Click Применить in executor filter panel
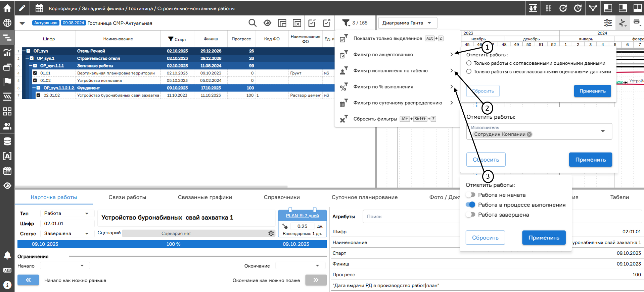This screenshot has width=644, height=292. (590, 160)
